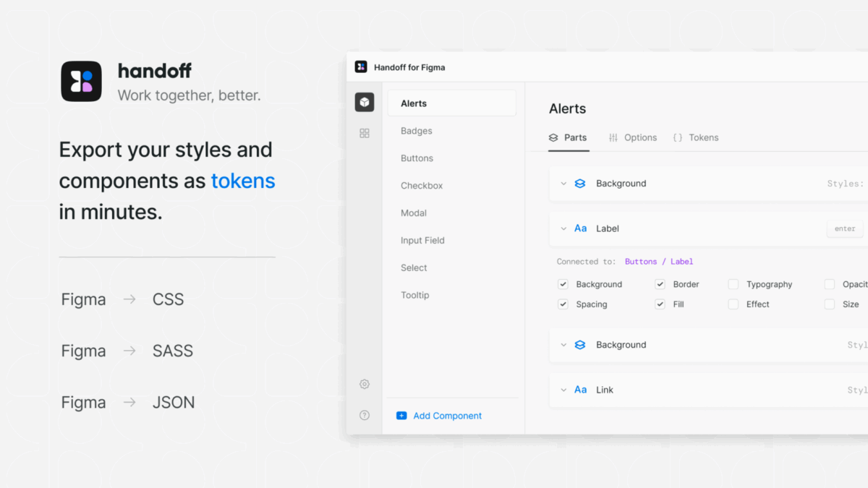Uncheck the Background checkbox
The height and width of the screenshot is (488, 868).
click(563, 284)
